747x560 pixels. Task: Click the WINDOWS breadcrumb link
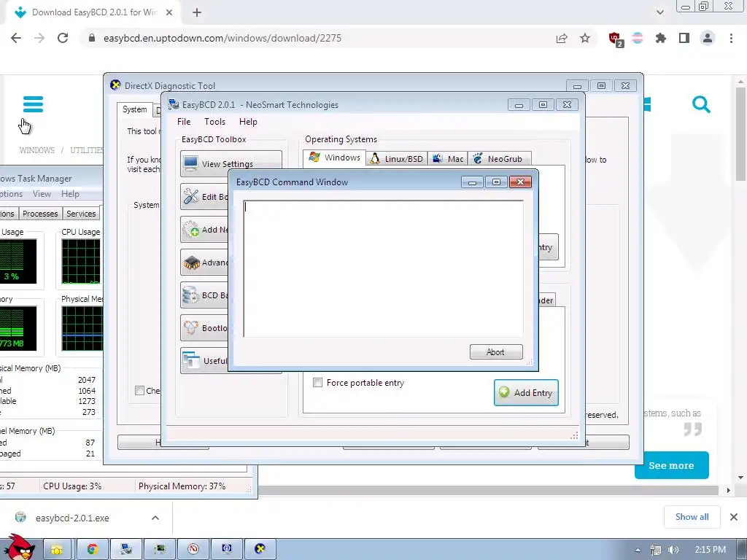coord(37,150)
